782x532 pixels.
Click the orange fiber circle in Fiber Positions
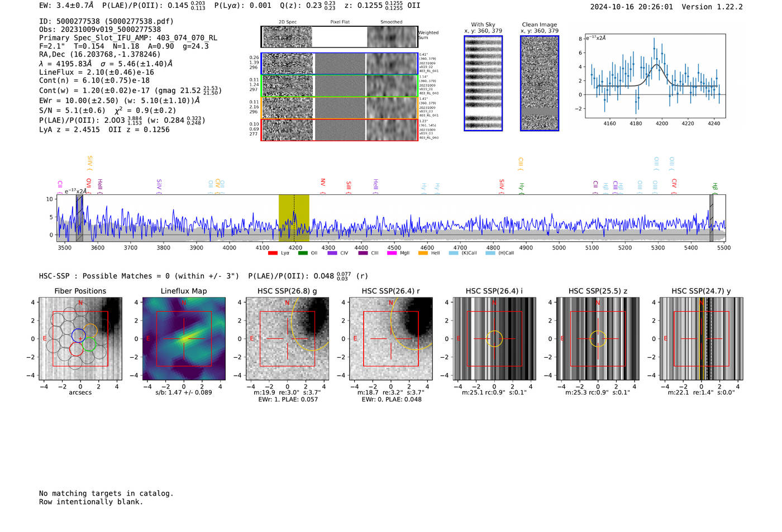[90, 330]
